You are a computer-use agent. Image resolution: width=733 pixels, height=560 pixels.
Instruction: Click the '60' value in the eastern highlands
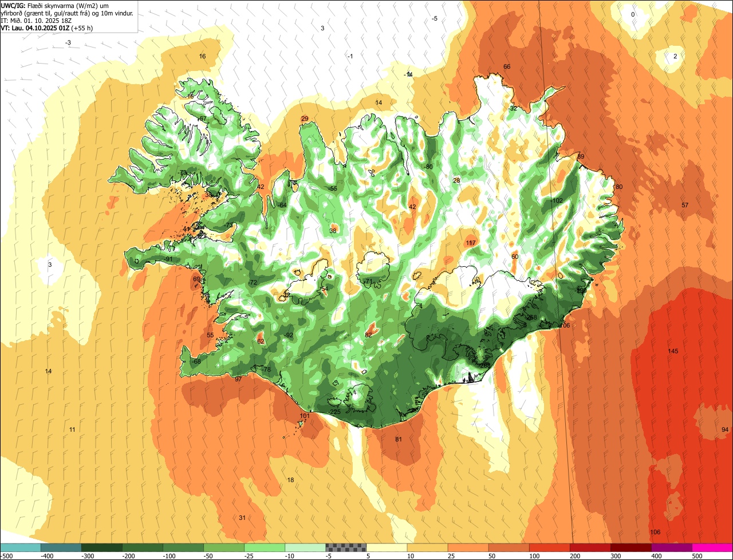coord(515,257)
